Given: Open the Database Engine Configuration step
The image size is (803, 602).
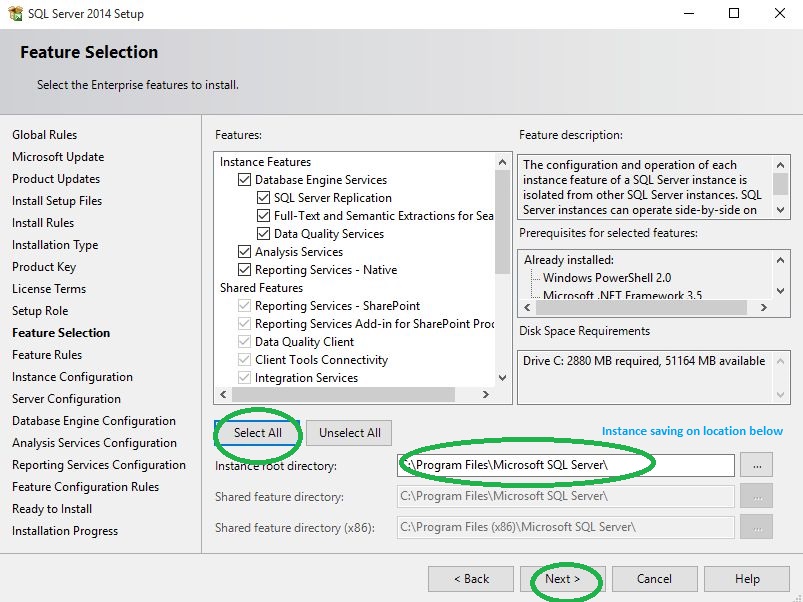Looking at the screenshot, I should click(x=94, y=421).
